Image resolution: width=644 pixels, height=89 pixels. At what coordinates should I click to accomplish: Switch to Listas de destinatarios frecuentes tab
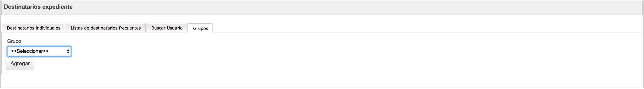(105, 28)
